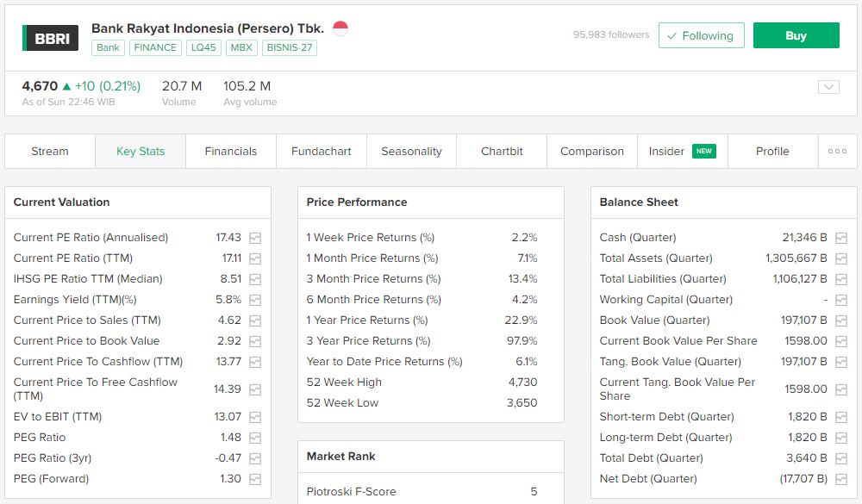View chart for Current Price to Book Value
The height and width of the screenshot is (504, 862).
[x=255, y=341]
